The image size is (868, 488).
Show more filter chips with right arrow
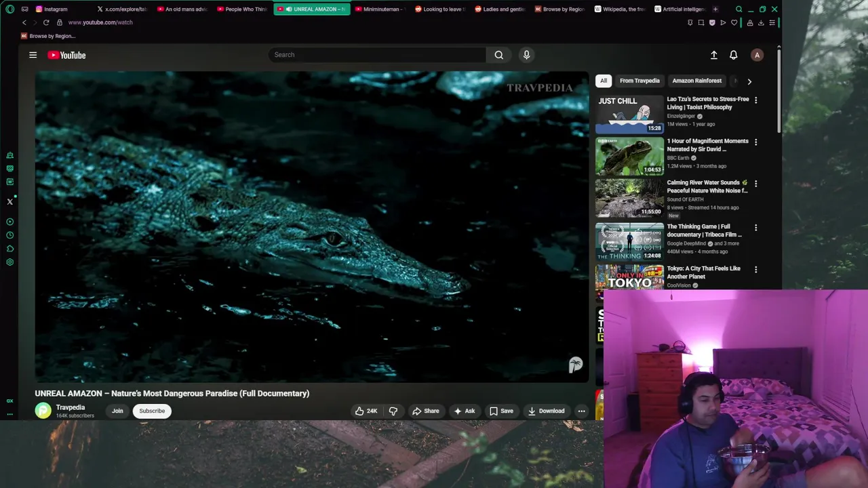tap(749, 81)
